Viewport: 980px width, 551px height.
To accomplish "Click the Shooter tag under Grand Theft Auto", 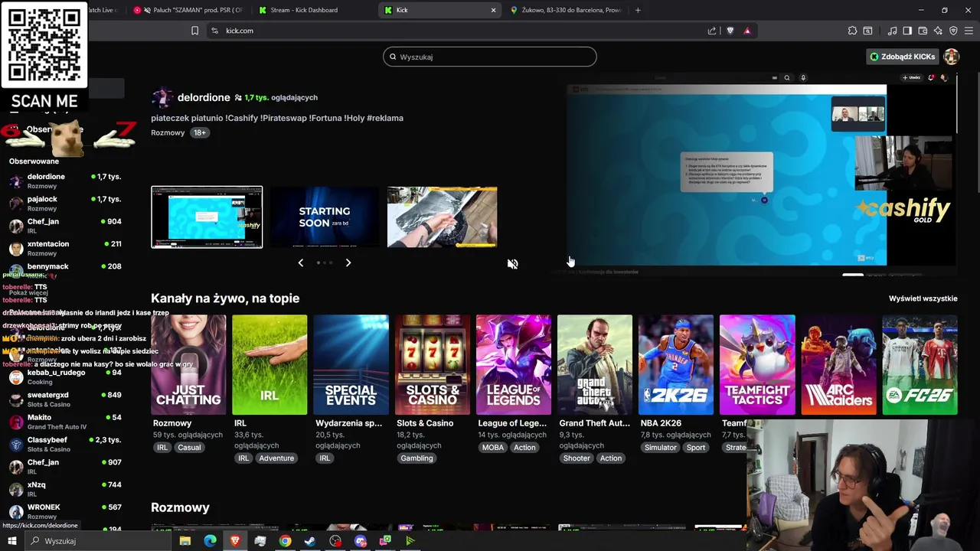I will point(577,458).
